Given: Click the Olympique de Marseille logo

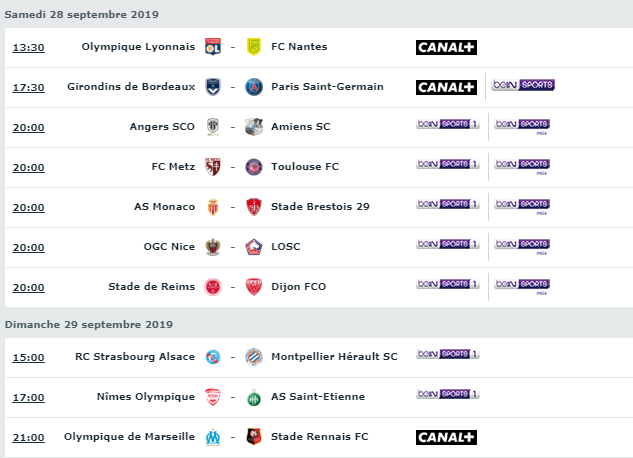Looking at the screenshot, I should [x=213, y=437].
